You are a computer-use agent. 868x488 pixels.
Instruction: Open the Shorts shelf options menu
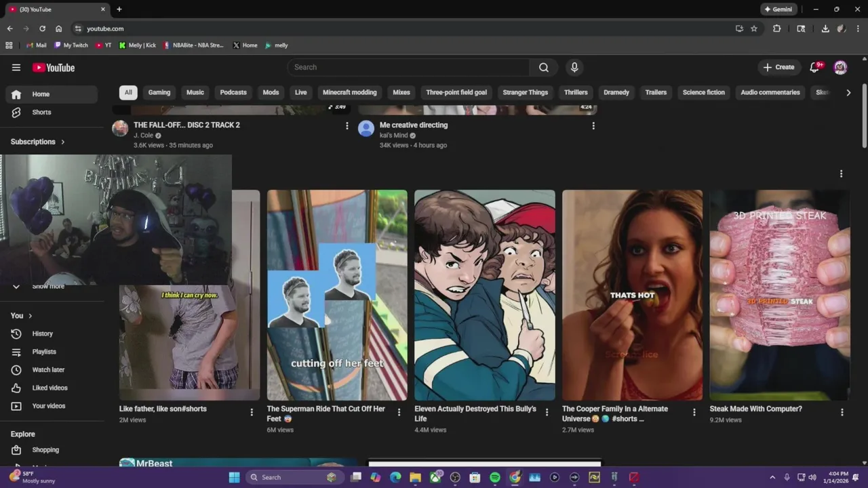[841, 174]
